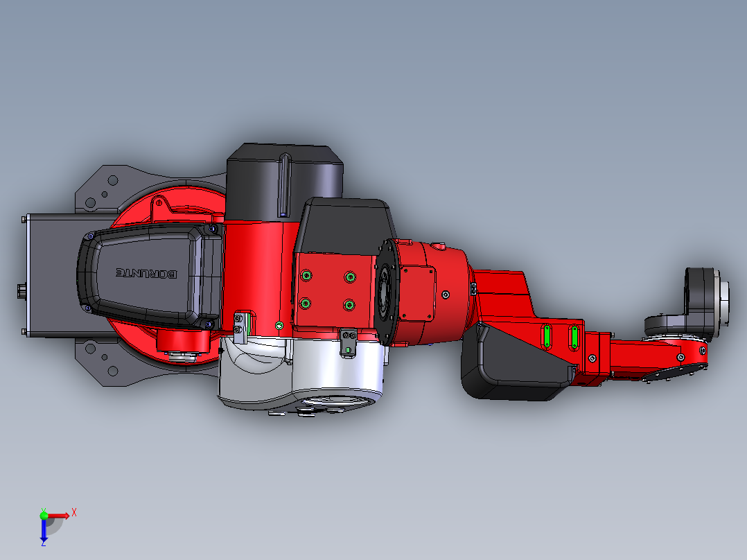Click the green Y axis ball of triad
This screenshot has height=560, width=747.
click(44, 516)
